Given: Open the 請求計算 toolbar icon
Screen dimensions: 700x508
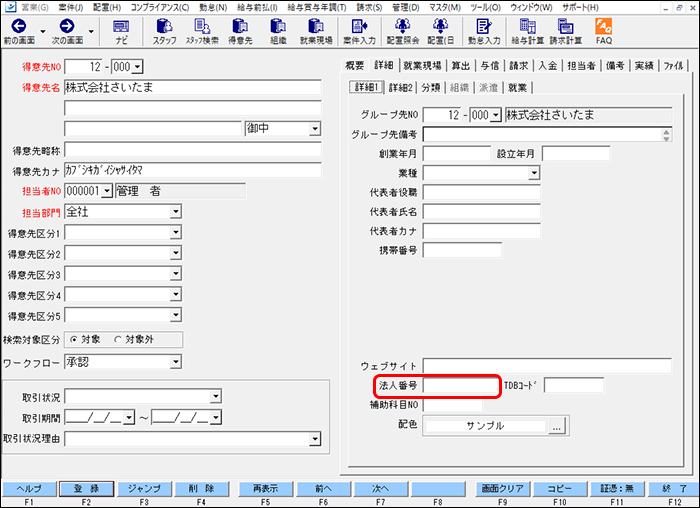Looking at the screenshot, I should (x=566, y=26).
